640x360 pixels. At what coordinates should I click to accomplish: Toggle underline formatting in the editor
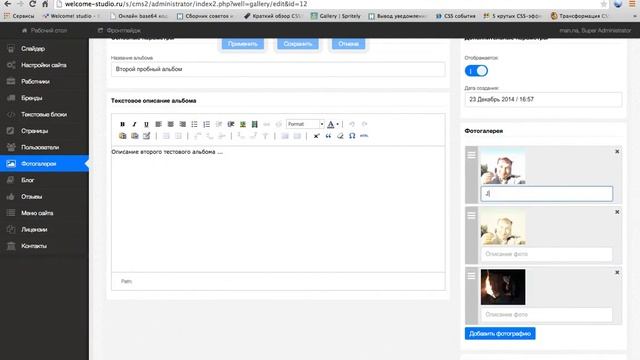point(146,124)
